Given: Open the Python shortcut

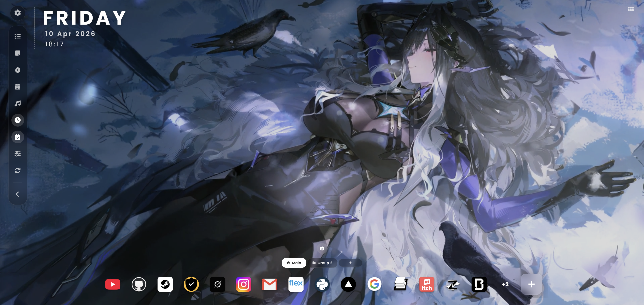Looking at the screenshot, I should coord(322,284).
